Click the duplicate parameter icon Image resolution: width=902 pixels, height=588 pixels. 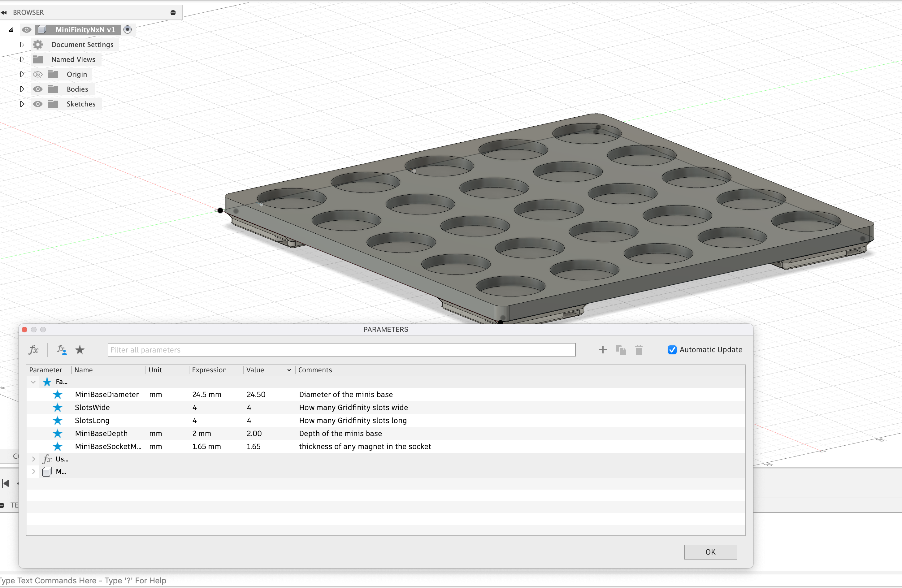(x=621, y=350)
